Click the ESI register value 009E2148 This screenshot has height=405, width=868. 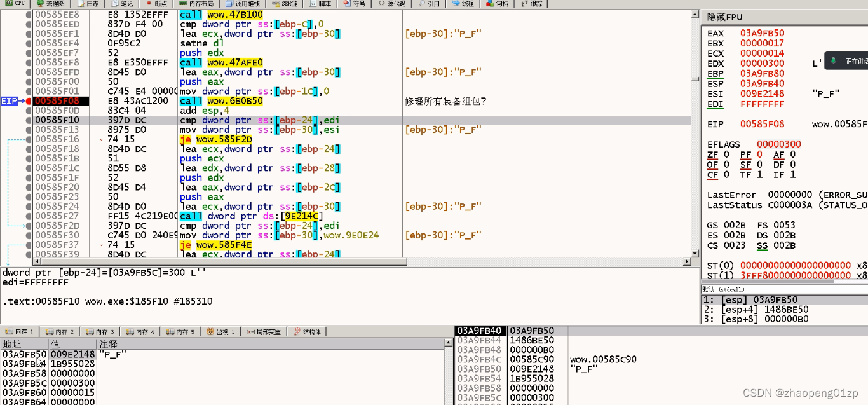(762, 93)
